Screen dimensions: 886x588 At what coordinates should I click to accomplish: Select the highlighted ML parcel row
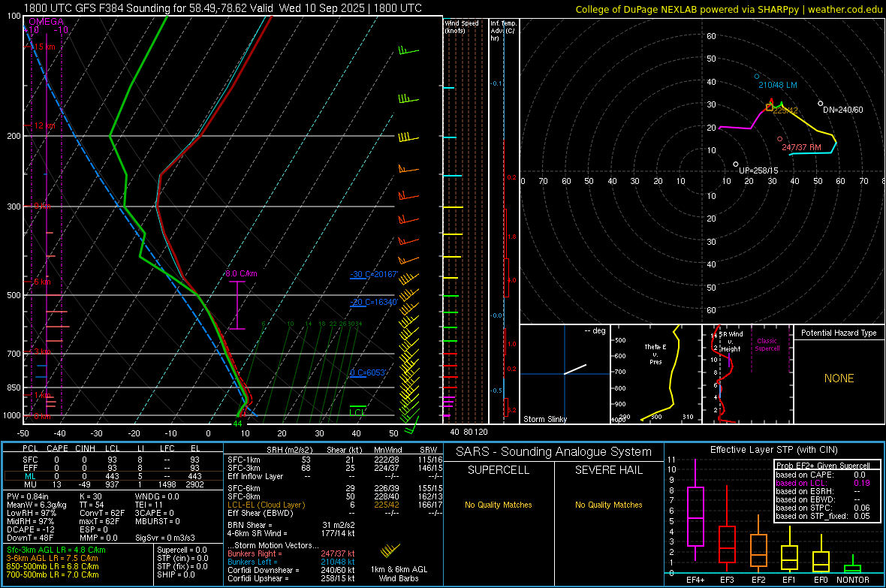tap(113, 476)
